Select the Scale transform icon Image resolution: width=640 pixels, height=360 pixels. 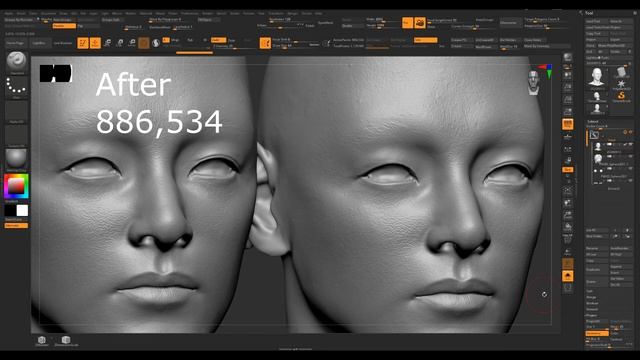(x=120, y=43)
